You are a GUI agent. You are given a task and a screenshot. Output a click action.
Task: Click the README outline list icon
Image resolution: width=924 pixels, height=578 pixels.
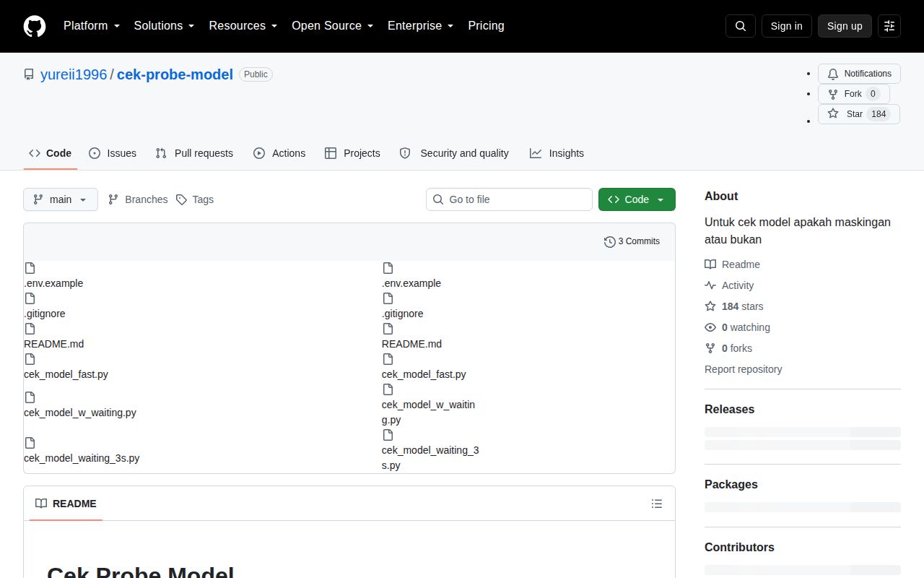(657, 504)
